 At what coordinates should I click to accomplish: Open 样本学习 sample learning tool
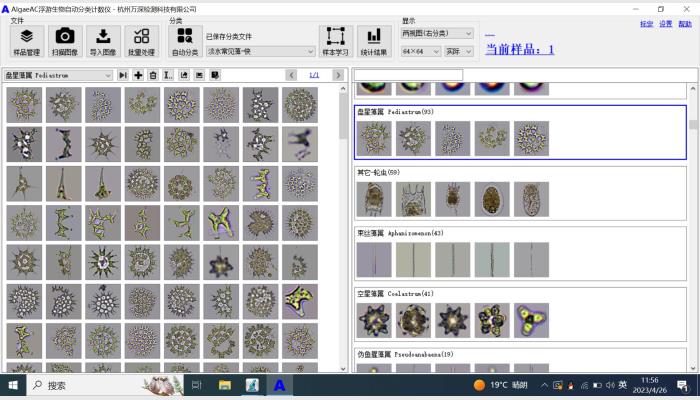pyautogui.click(x=336, y=41)
